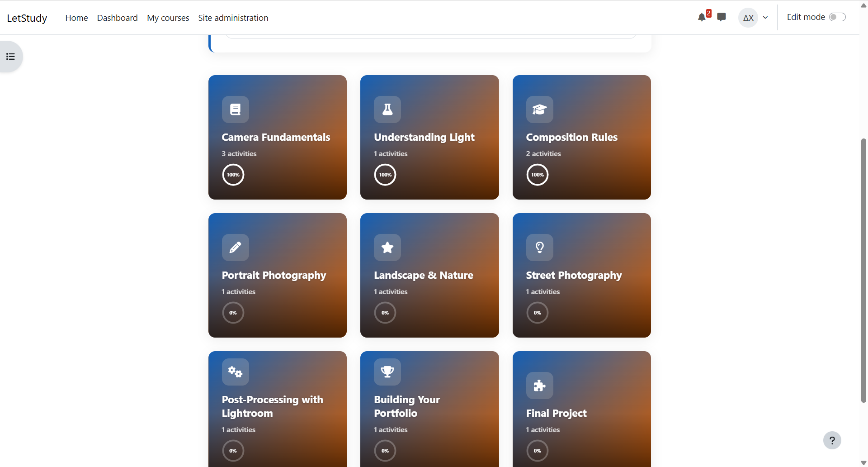Expand the user account dropdown menu

tap(765, 18)
